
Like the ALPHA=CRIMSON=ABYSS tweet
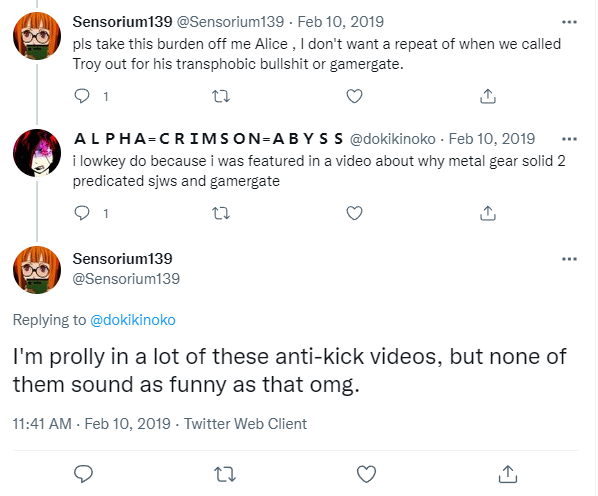354,213
